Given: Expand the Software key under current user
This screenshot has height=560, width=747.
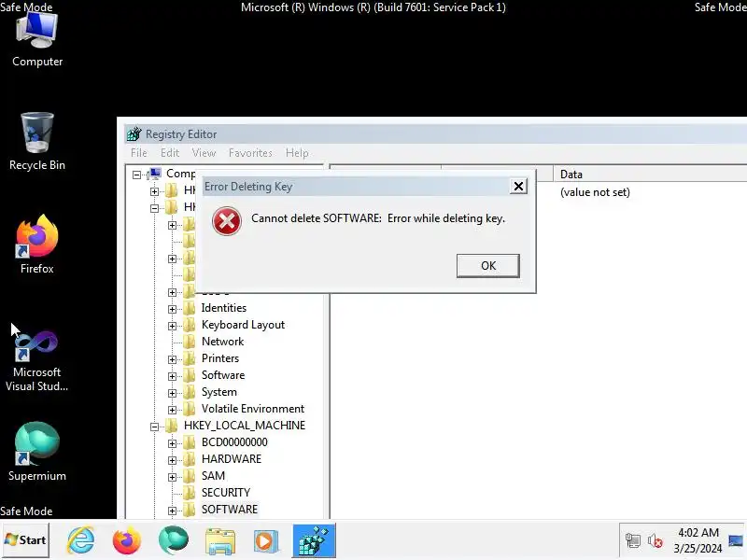Looking at the screenshot, I should [x=172, y=376].
